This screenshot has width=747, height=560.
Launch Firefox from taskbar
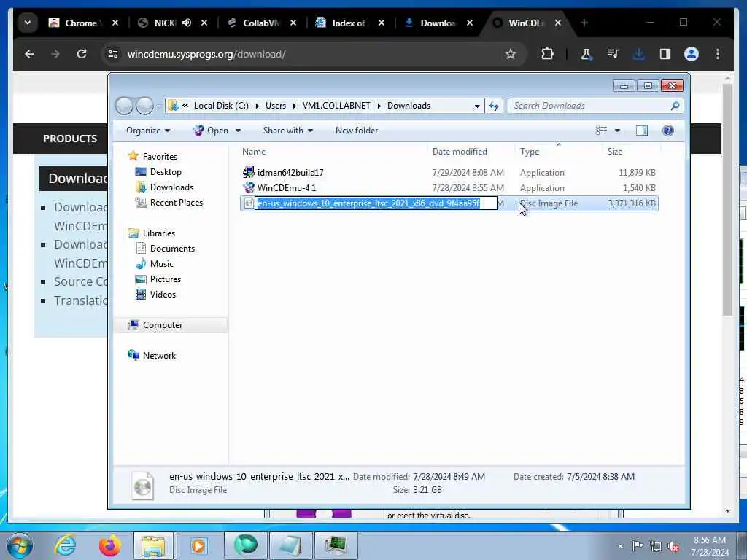[x=109, y=545]
